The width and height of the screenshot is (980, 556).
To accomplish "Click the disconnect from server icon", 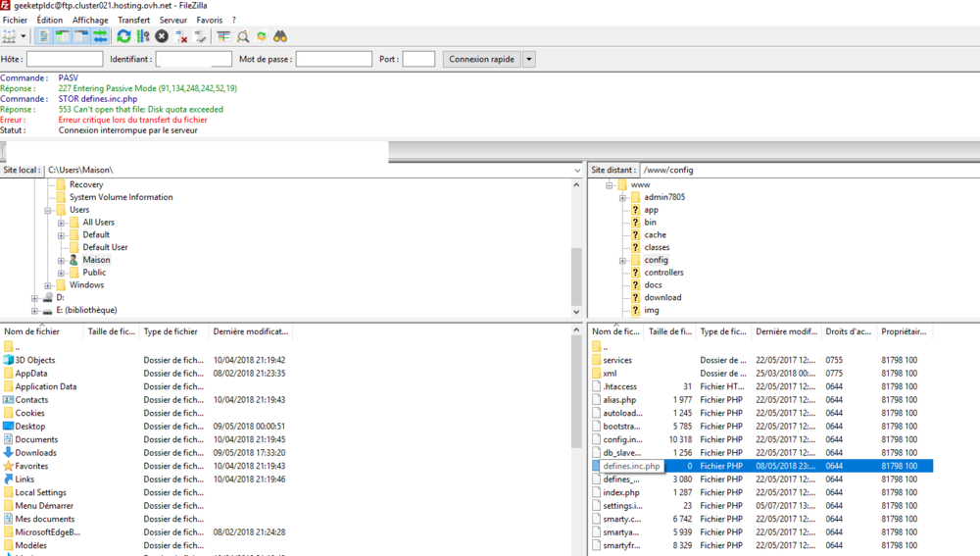I will click(x=181, y=36).
